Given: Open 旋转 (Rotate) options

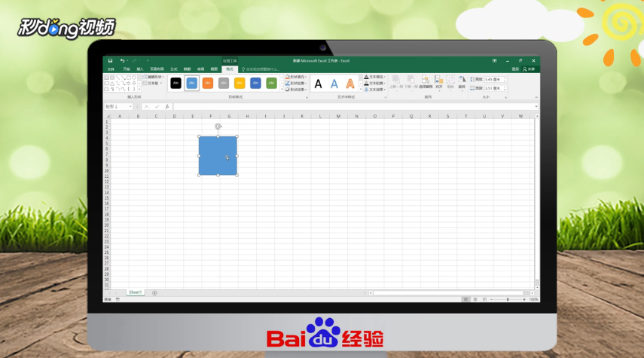Looking at the screenshot, I should [462, 82].
